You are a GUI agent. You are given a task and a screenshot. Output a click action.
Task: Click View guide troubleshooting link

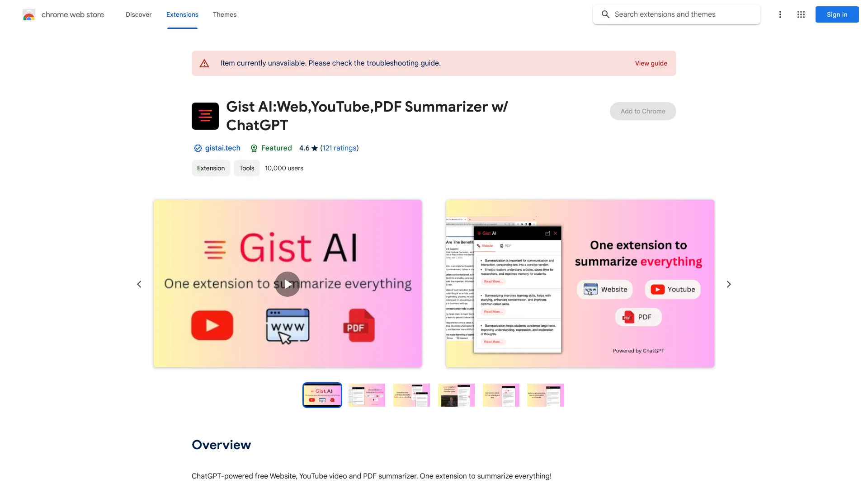pos(651,63)
